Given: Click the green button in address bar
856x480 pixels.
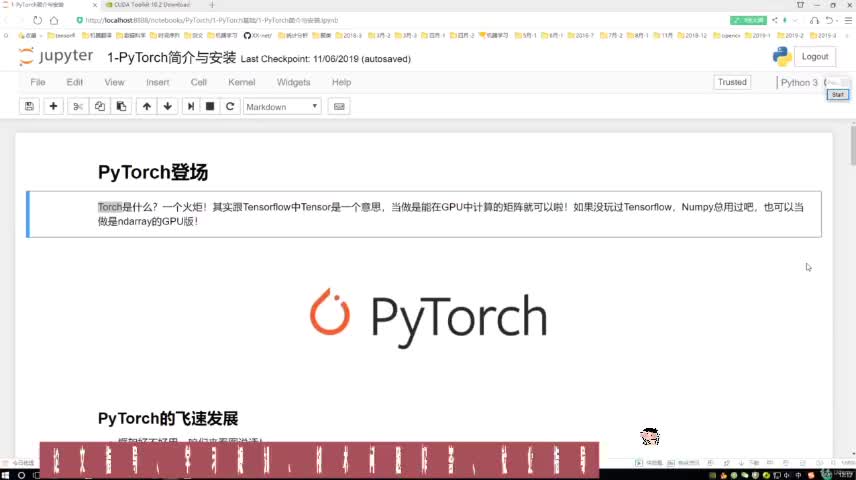Looking at the screenshot, I should (748, 20).
